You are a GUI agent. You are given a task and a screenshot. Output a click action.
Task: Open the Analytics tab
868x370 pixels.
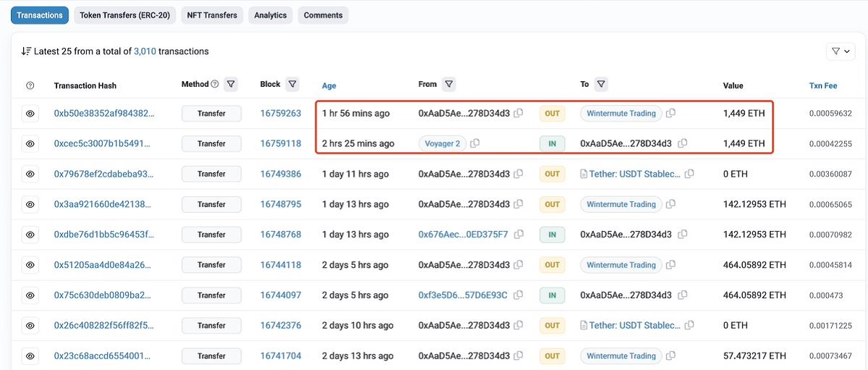[271, 15]
